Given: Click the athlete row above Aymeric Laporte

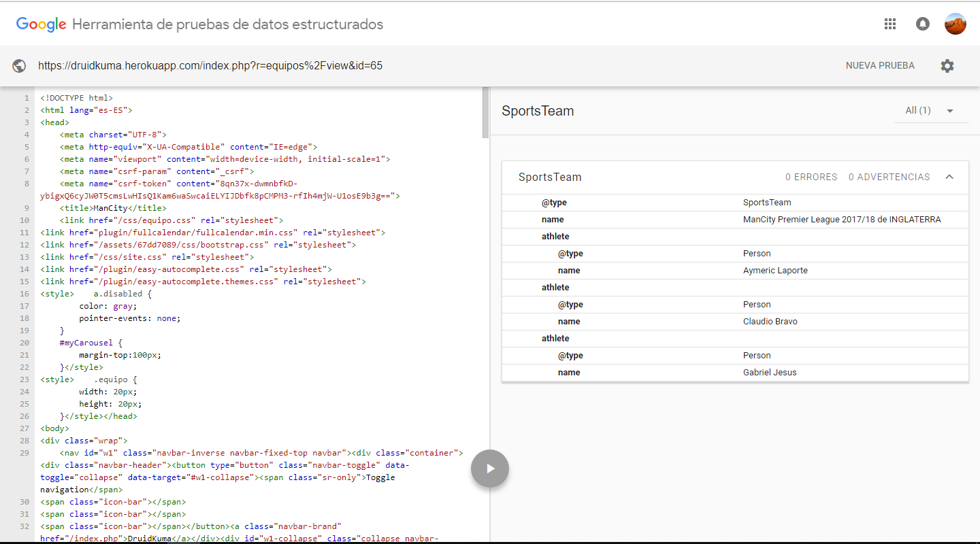Looking at the screenshot, I should point(735,237).
